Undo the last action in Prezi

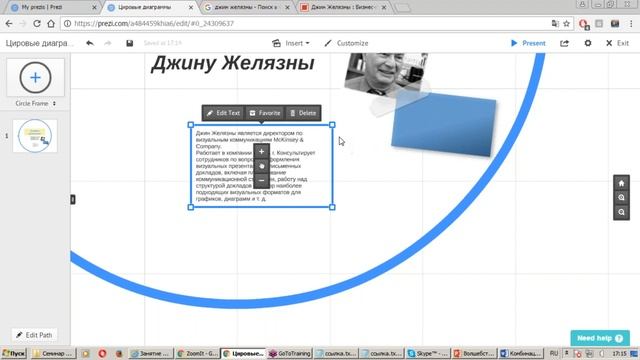click(90, 43)
